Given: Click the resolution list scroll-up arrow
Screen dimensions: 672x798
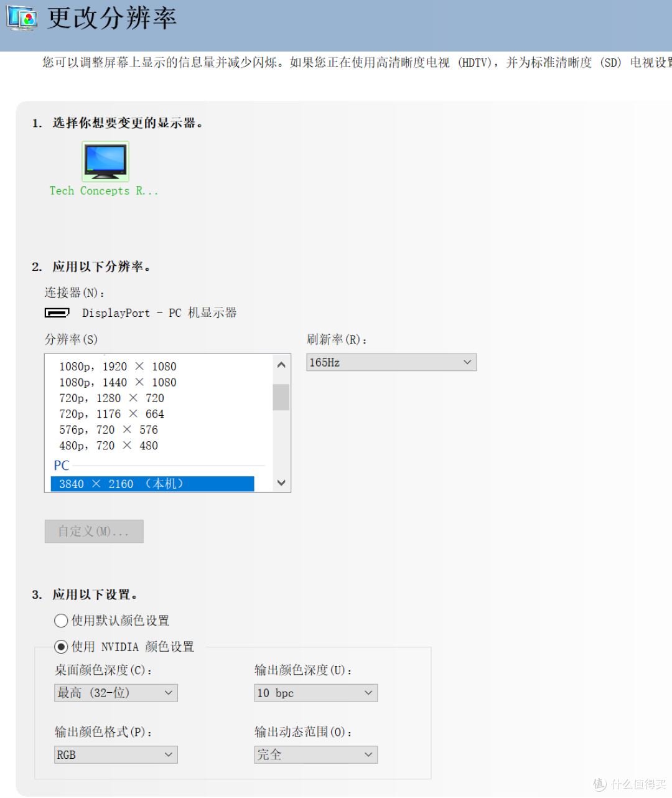Looking at the screenshot, I should [x=281, y=364].
